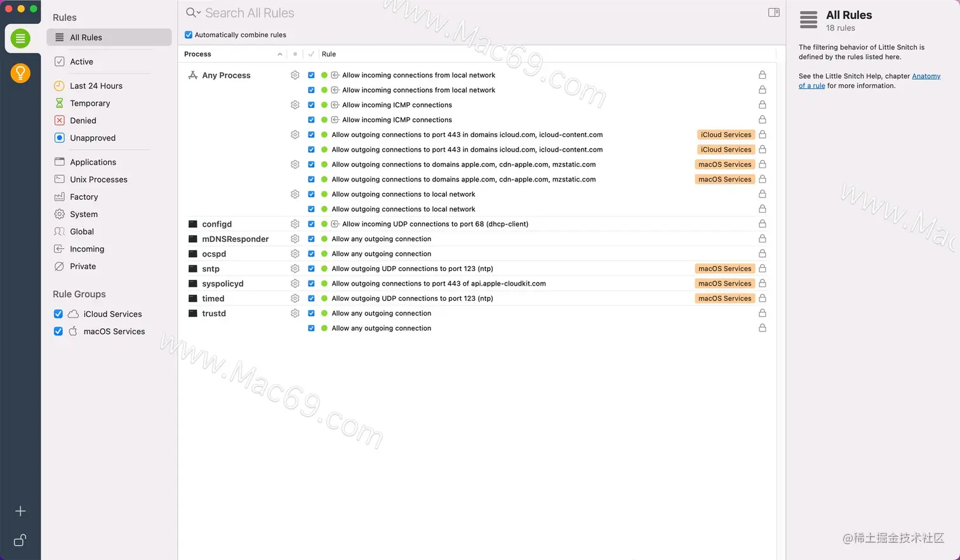Click the Any Process icon
The height and width of the screenshot is (560, 960).
[193, 75]
